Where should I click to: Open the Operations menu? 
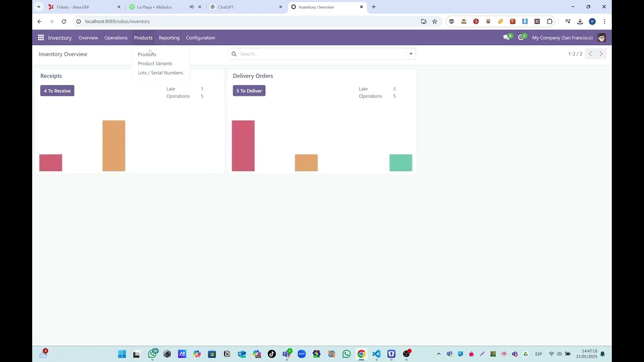(116, 38)
